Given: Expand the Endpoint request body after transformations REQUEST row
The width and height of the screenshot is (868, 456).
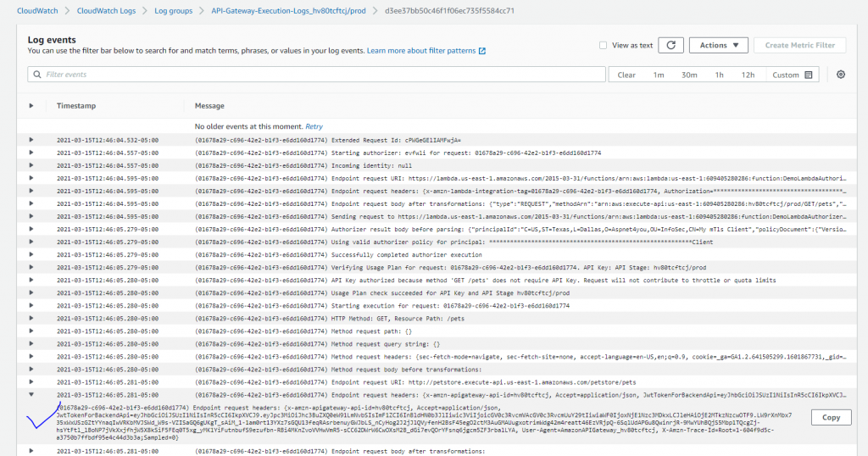Looking at the screenshot, I should pyautogui.click(x=31, y=203).
